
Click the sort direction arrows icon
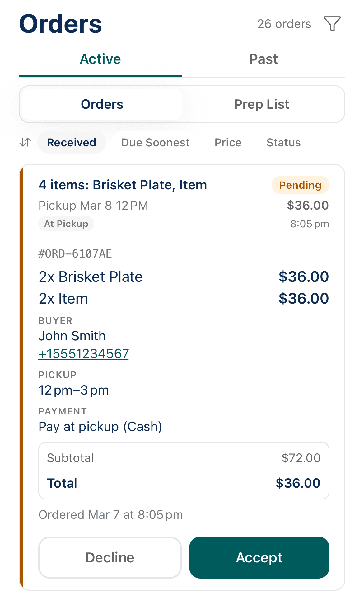pyautogui.click(x=25, y=142)
